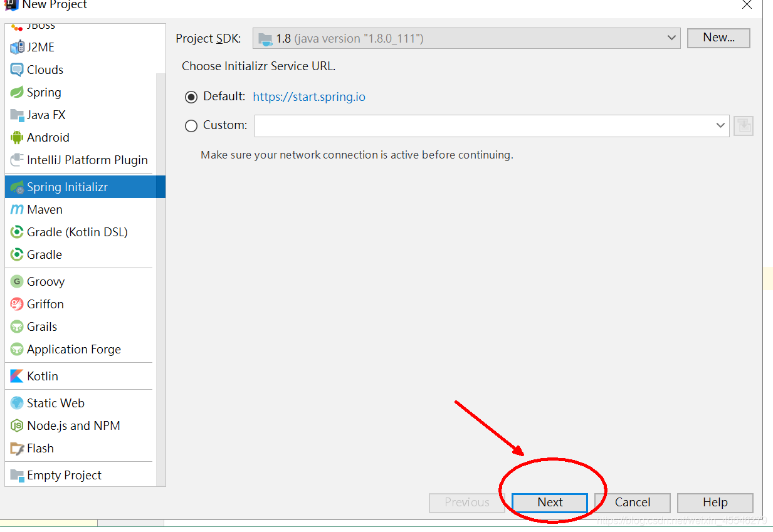
Task: Click the New... SDK button
Action: [718, 38]
